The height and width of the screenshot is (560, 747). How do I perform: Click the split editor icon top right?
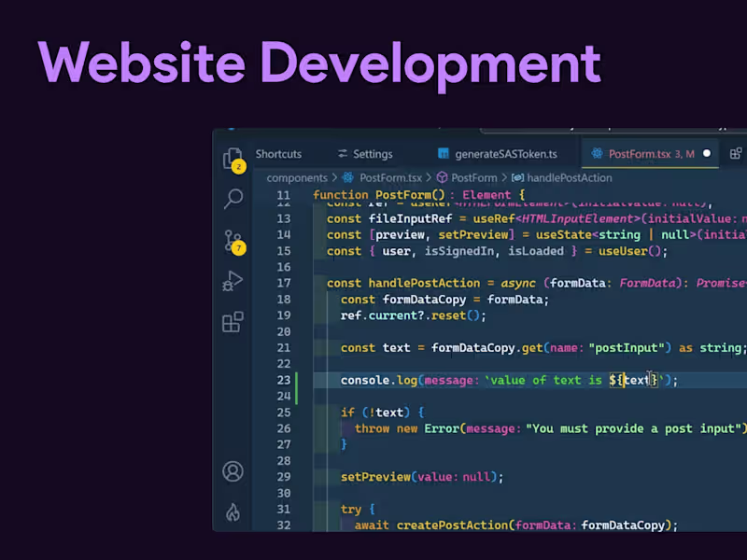734,153
